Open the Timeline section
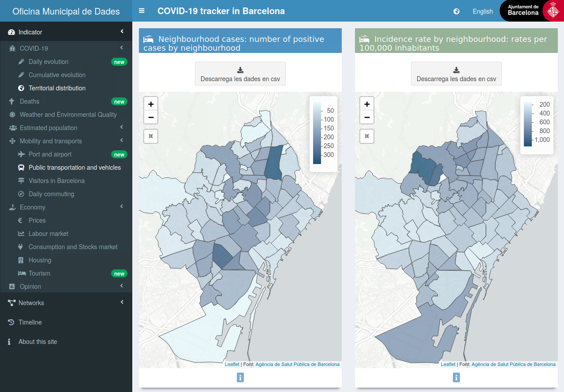 [30, 322]
